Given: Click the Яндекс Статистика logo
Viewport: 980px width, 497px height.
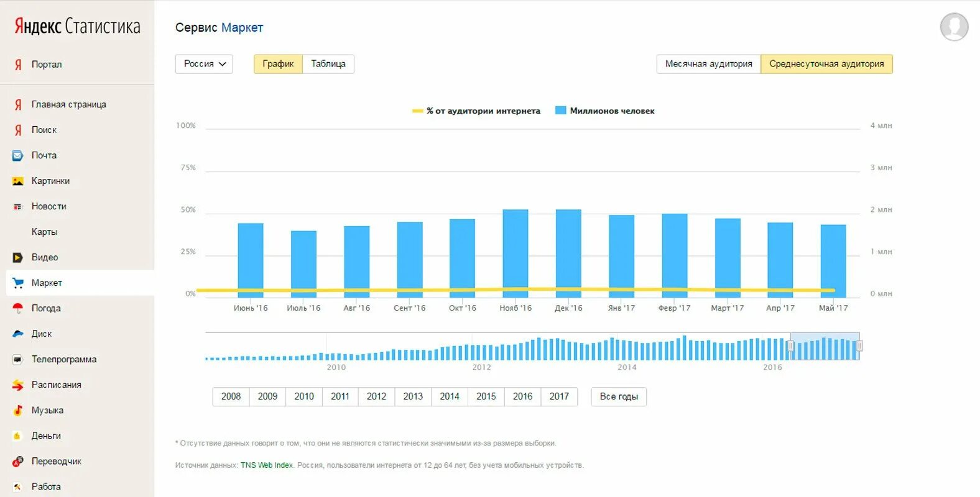Looking at the screenshot, I should click(x=77, y=26).
